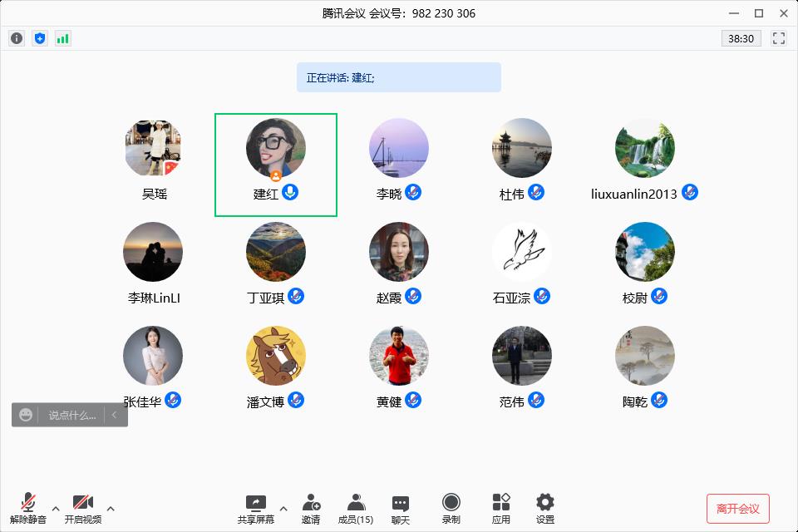Screen dimensions: 798x532
Task: Open 设置 settings
Action: 545,509
